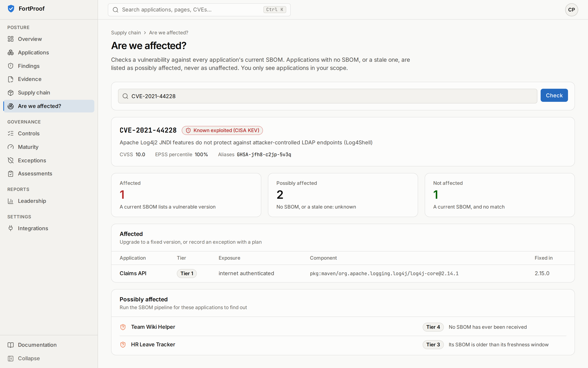Click the Leadership chart icon
The image size is (588, 368).
point(10,201)
